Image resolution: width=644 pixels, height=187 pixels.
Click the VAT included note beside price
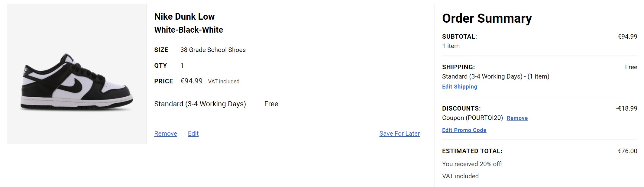(224, 82)
